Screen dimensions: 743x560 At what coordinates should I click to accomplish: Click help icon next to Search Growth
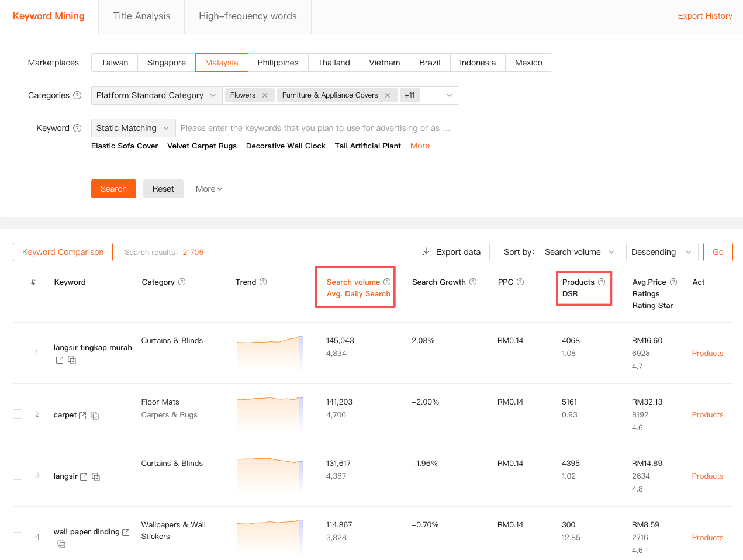473,282
